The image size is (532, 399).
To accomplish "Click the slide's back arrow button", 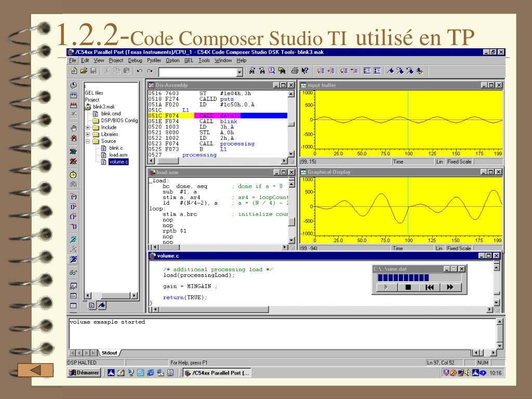I will [35, 370].
